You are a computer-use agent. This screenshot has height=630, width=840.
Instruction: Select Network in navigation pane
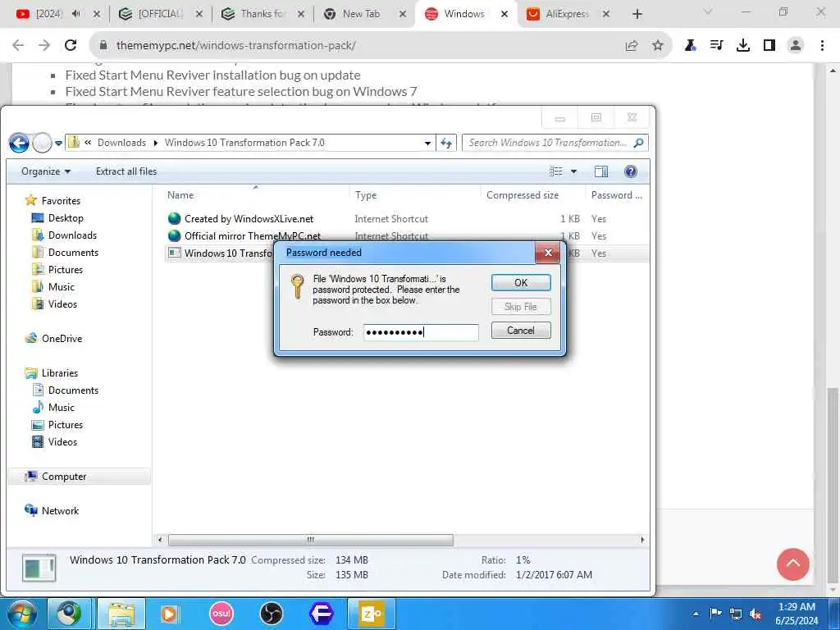[60, 510]
